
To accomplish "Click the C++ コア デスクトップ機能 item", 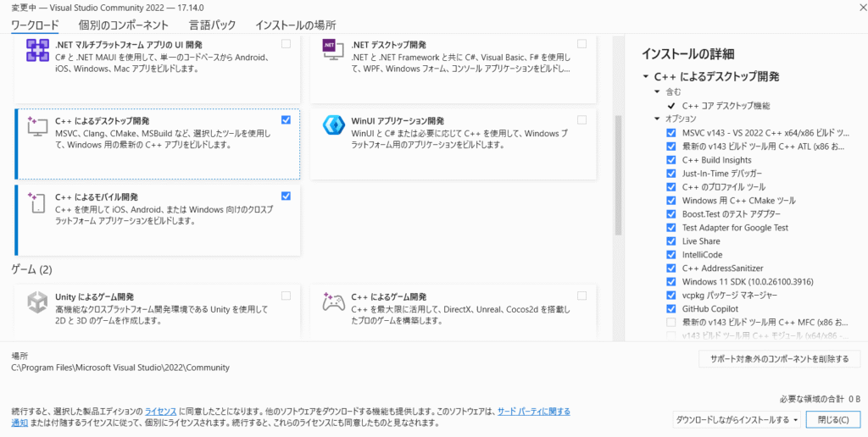I will click(726, 106).
